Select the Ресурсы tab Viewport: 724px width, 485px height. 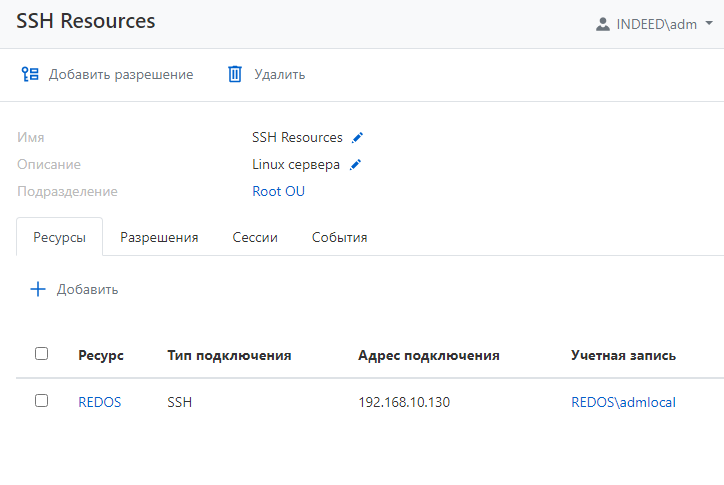point(59,238)
